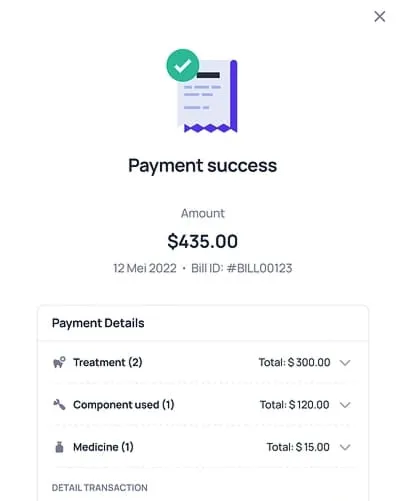Select the Component used (1) label
The width and height of the screenshot is (400, 501).
(x=124, y=405)
